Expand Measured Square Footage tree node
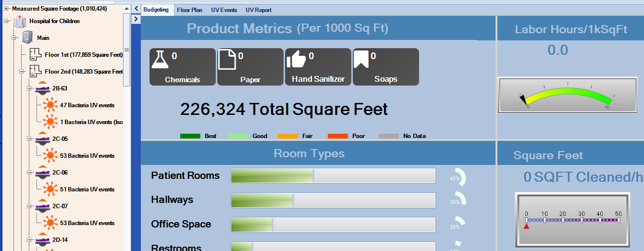Image resolution: width=644 pixels, height=251 pixels. [x=6, y=9]
